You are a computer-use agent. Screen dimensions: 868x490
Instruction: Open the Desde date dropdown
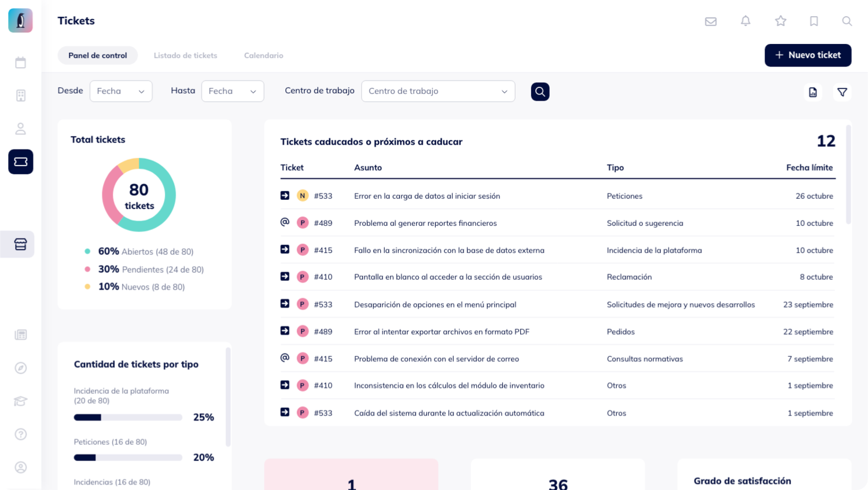(121, 91)
